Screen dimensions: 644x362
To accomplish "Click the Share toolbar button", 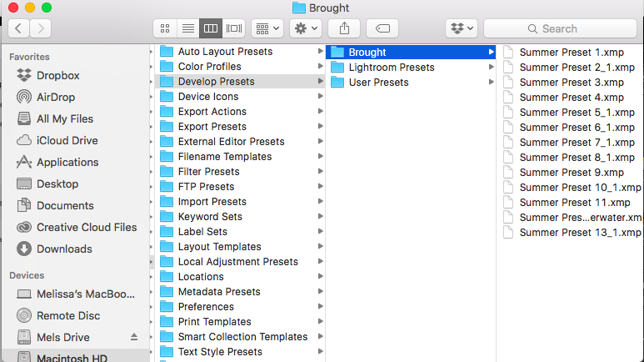I will pyautogui.click(x=344, y=28).
